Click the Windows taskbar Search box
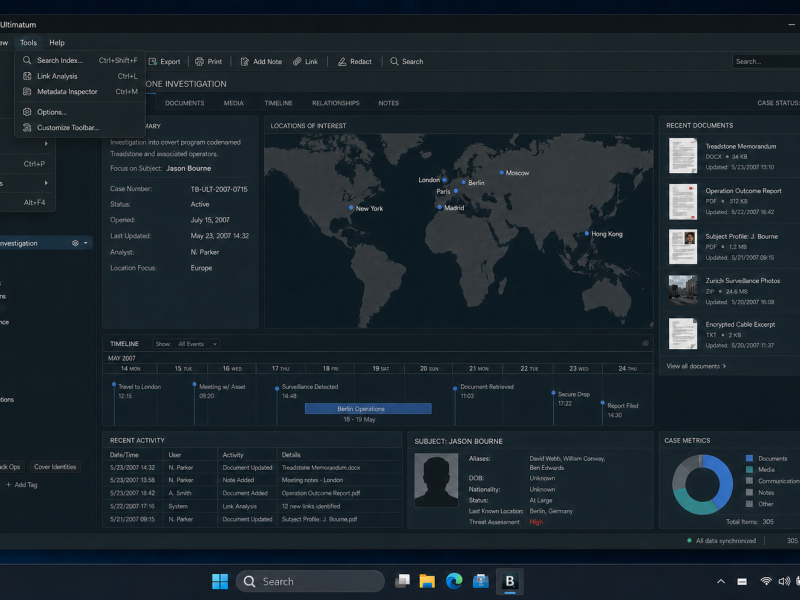The image size is (800, 600). tap(310, 581)
